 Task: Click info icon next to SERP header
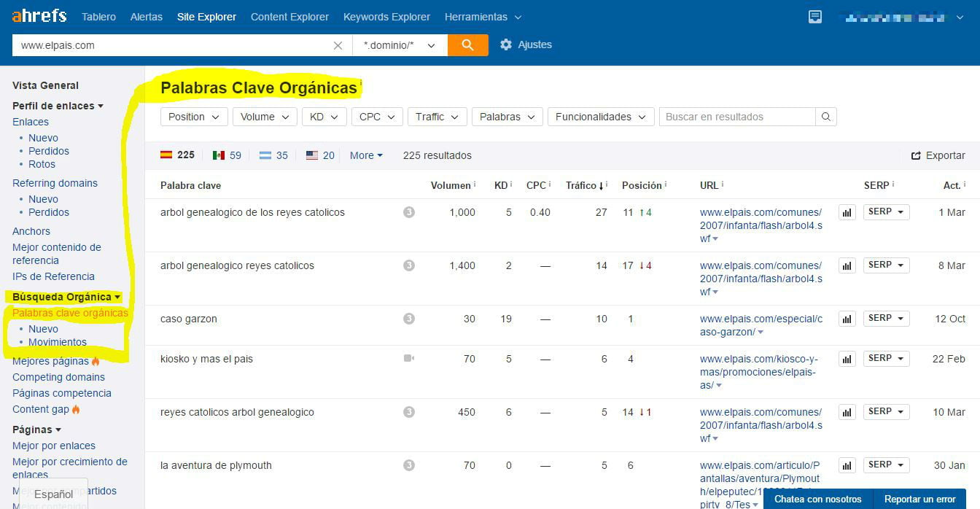pos(893,184)
